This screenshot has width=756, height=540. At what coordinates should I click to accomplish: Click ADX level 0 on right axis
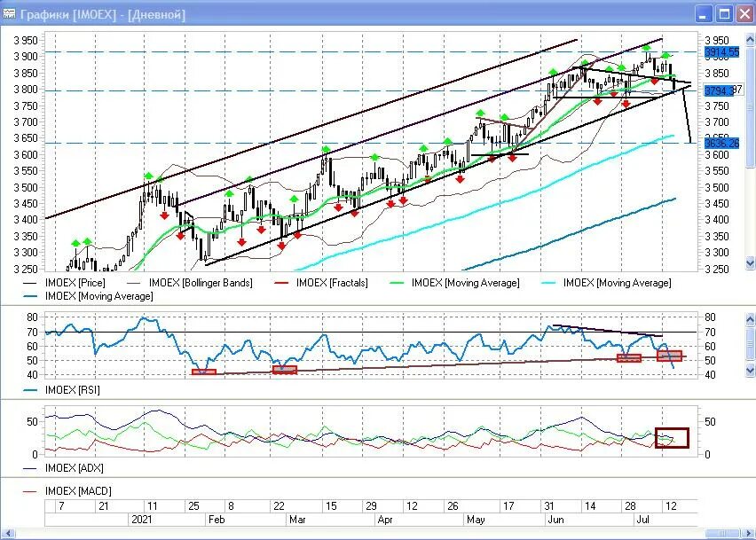(x=707, y=455)
